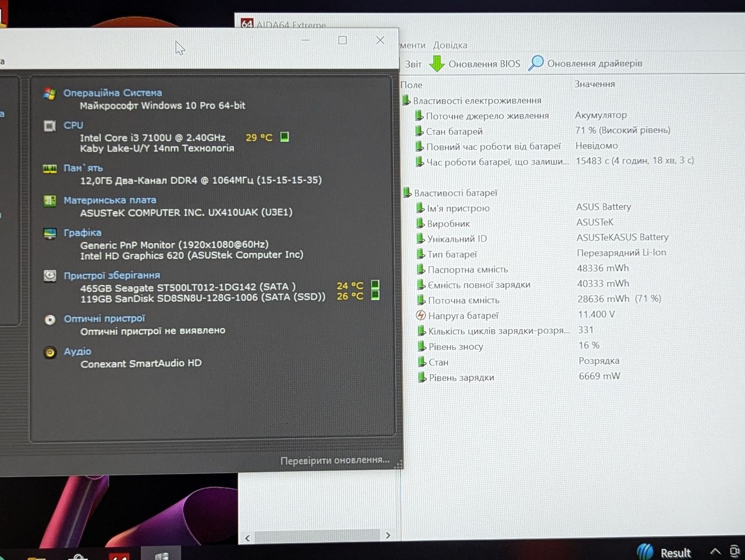Click the Result item in the taskbar
Image resolution: width=745 pixels, height=560 pixels.
tap(664, 552)
